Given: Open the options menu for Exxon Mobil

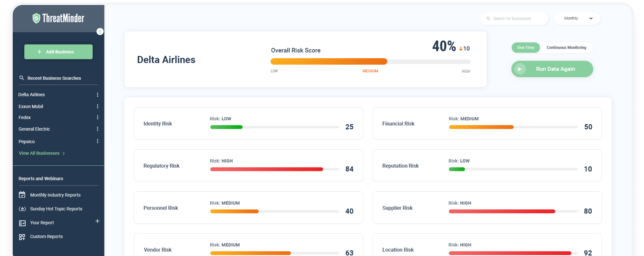Looking at the screenshot, I should [x=98, y=106].
